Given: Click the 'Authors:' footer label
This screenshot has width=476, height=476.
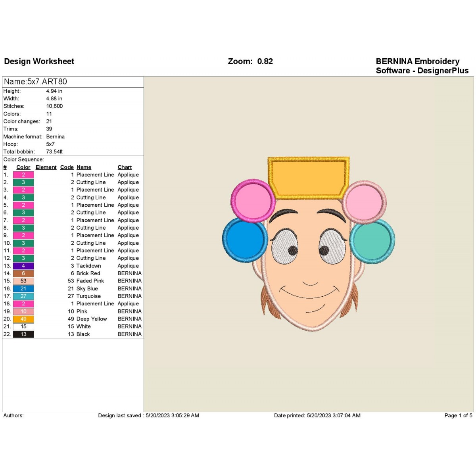Looking at the screenshot, I should coord(13,416).
